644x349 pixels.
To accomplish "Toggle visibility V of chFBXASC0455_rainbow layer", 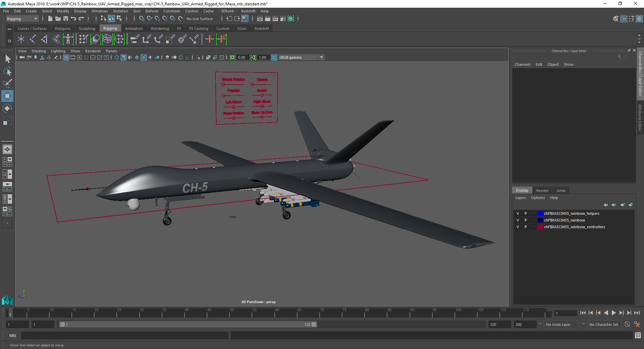I will tap(518, 220).
